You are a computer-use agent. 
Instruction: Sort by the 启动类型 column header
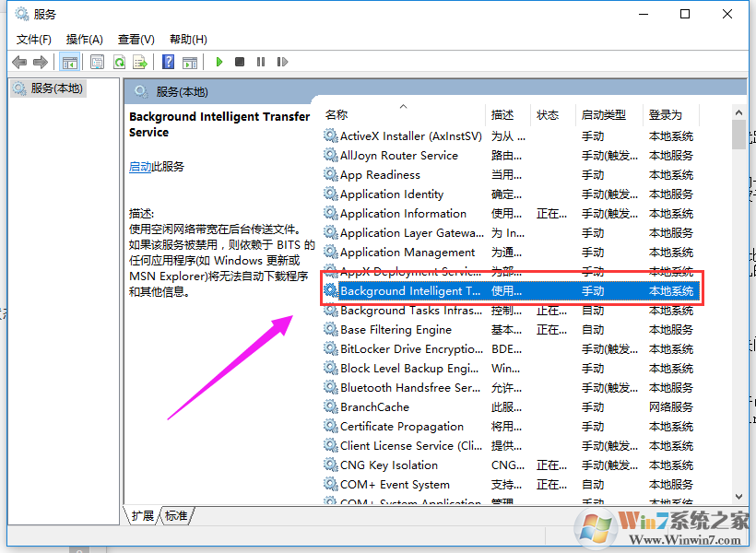coord(609,114)
